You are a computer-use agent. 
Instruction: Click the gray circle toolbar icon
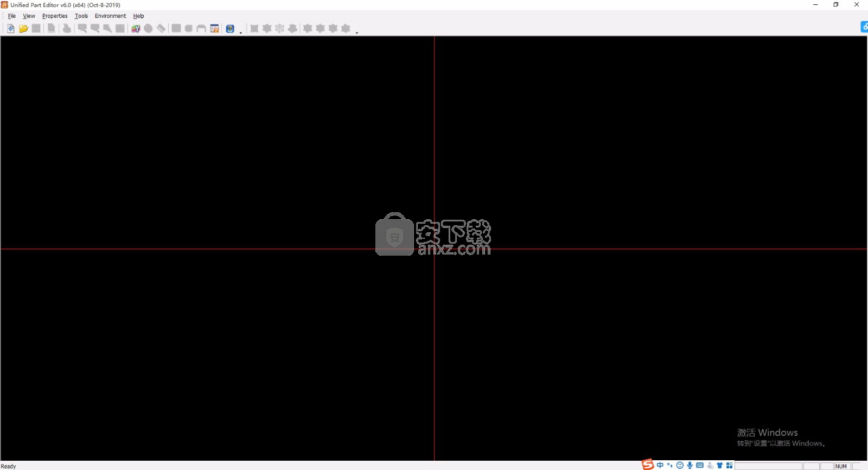coord(148,28)
